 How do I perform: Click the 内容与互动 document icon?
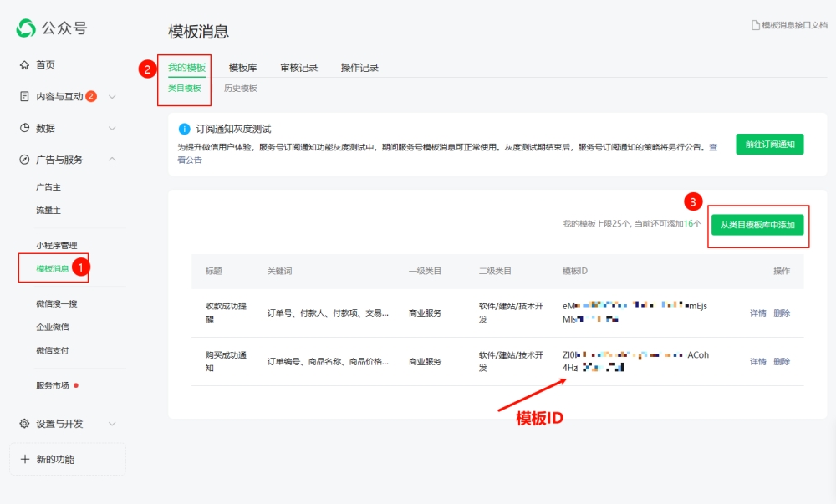24,96
